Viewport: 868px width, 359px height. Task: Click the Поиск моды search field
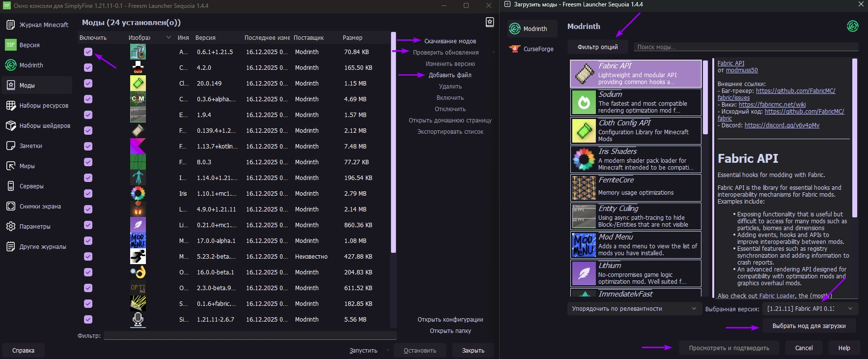pos(745,47)
